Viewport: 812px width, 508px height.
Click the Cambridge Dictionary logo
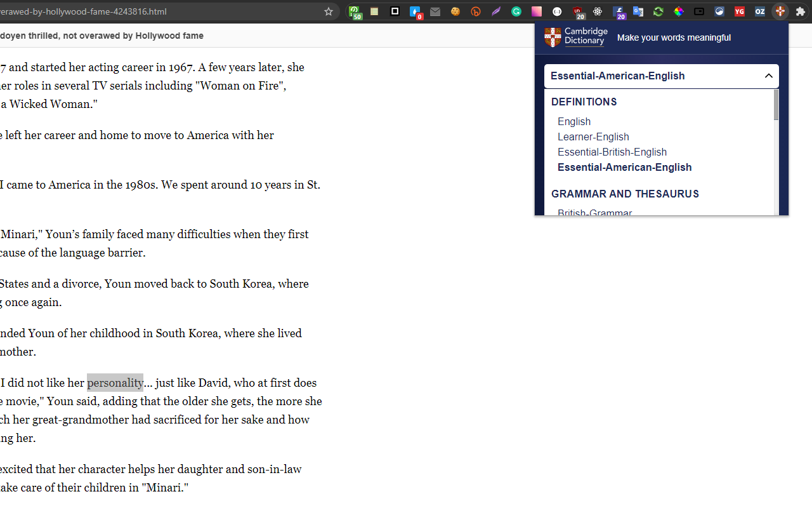[x=575, y=37]
